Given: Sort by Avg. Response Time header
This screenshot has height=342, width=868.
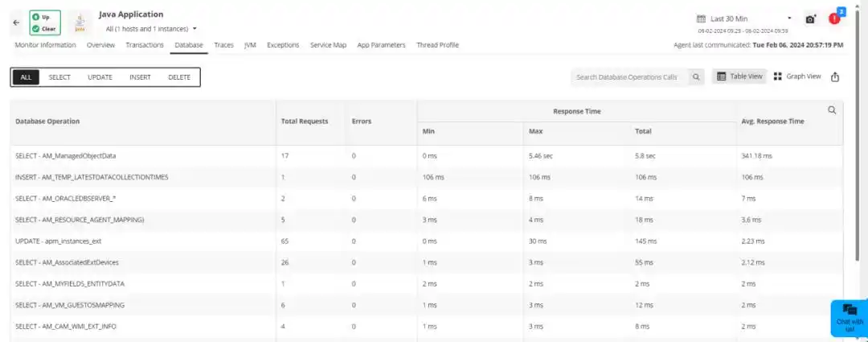Looking at the screenshot, I should [772, 122].
